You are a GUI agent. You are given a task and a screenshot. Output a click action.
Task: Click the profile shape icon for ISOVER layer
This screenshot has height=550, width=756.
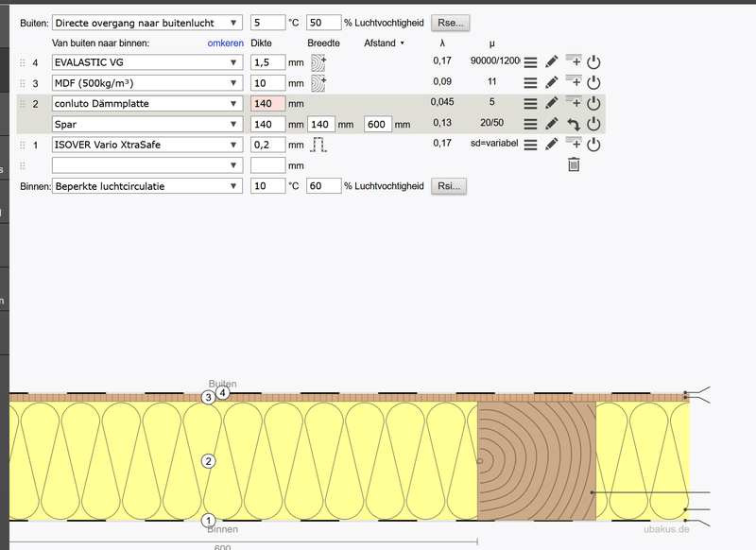318,145
